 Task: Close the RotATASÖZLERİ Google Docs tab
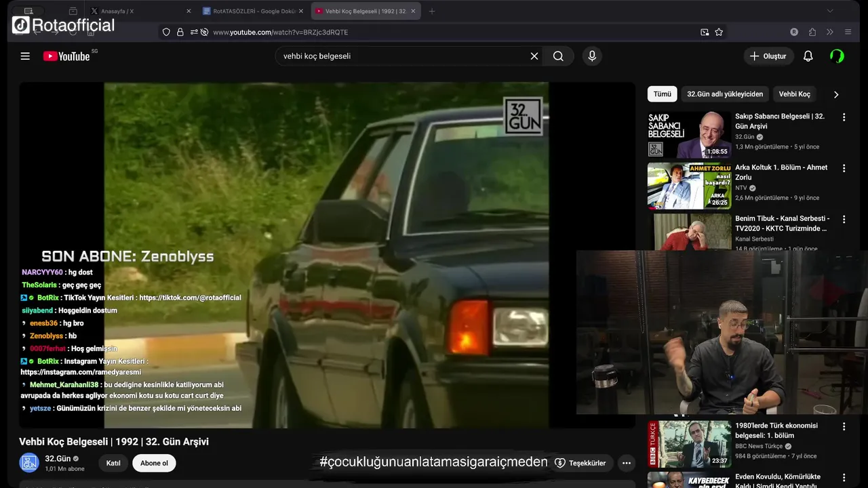click(301, 11)
